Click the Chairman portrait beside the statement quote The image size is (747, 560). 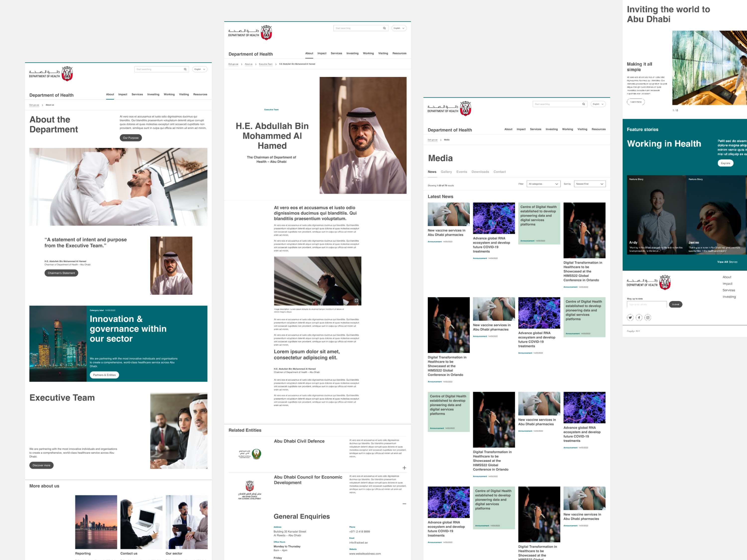coord(171,266)
